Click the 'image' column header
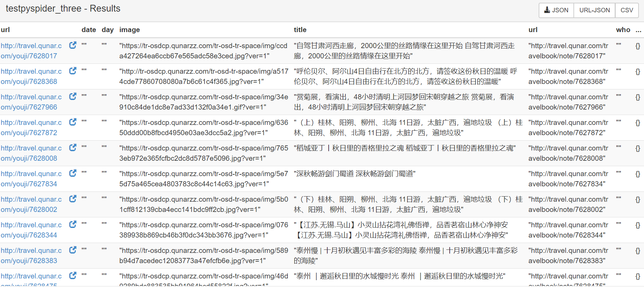 130,30
